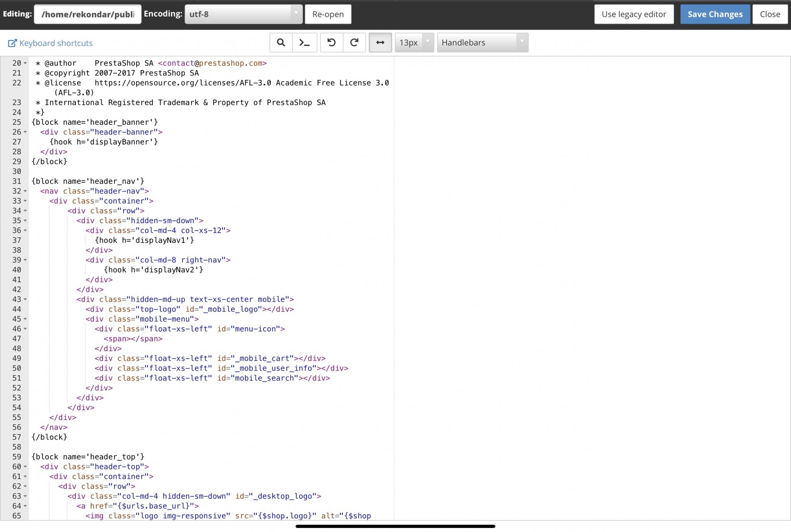The width and height of the screenshot is (791, 532).
Task: Click the Keyboard shortcuts external link icon
Action: pos(12,43)
